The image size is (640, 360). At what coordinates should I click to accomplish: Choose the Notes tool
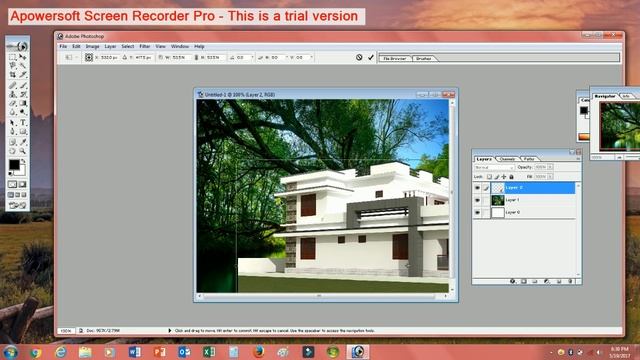(13, 142)
